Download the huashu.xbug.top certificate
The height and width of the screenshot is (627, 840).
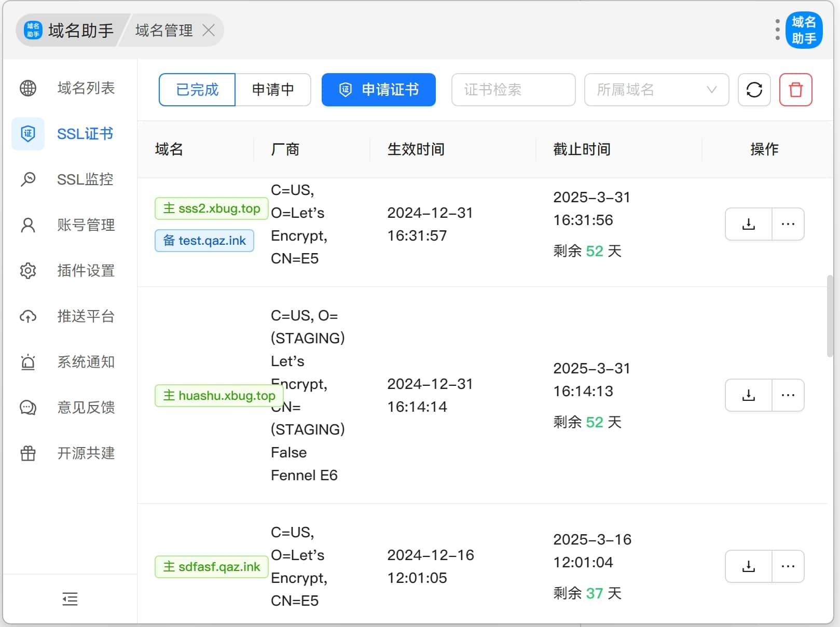(748, 395)
